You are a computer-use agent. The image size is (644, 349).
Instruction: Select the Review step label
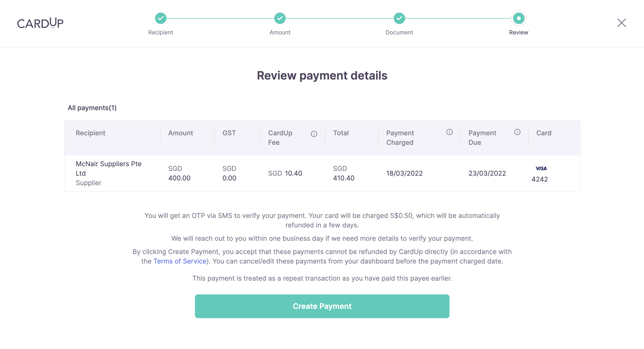pos(518,33)
